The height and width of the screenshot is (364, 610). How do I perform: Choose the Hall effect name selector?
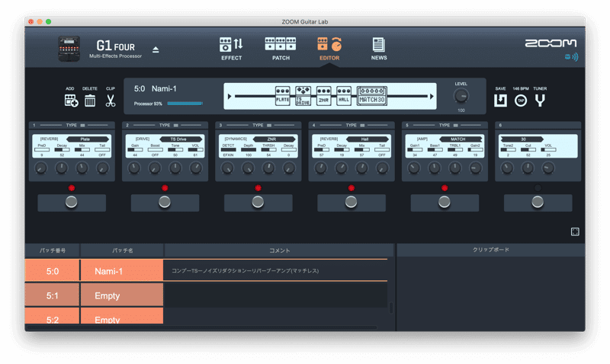tap(368, 139)
